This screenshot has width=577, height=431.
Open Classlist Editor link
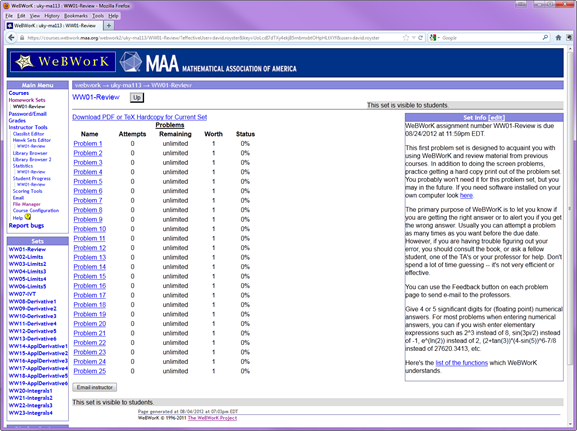(28, 134)
